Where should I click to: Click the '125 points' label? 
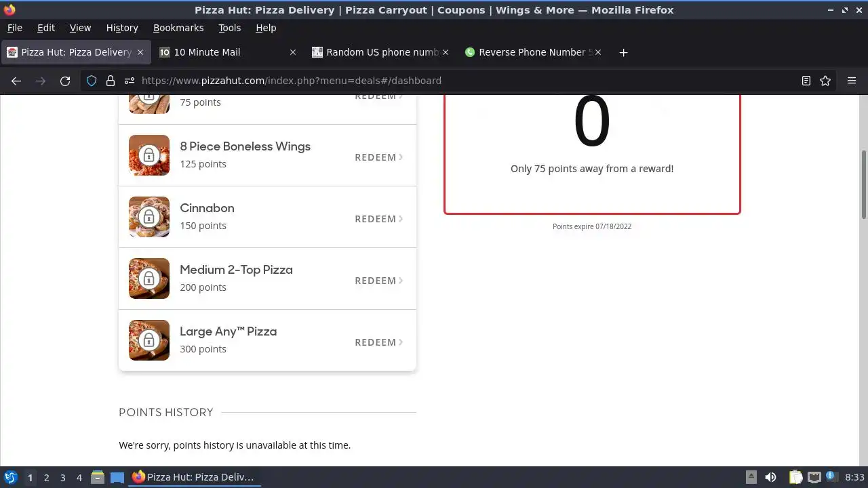tap(203, 164)
